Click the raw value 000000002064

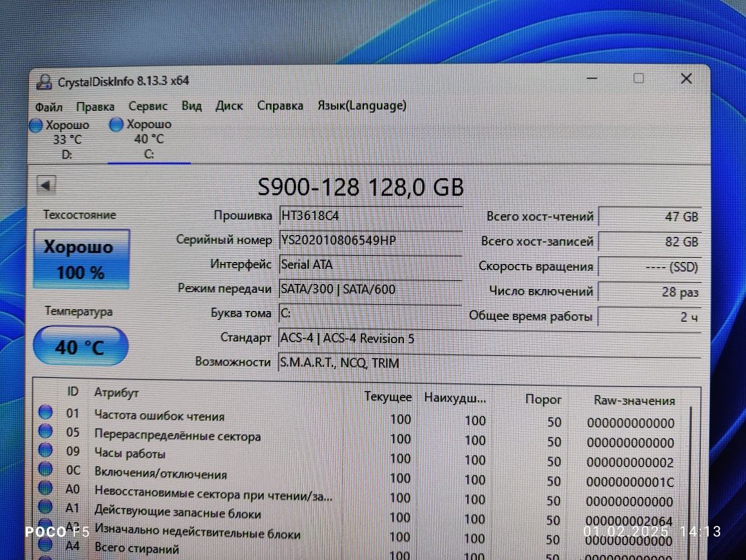pos(629,521)
